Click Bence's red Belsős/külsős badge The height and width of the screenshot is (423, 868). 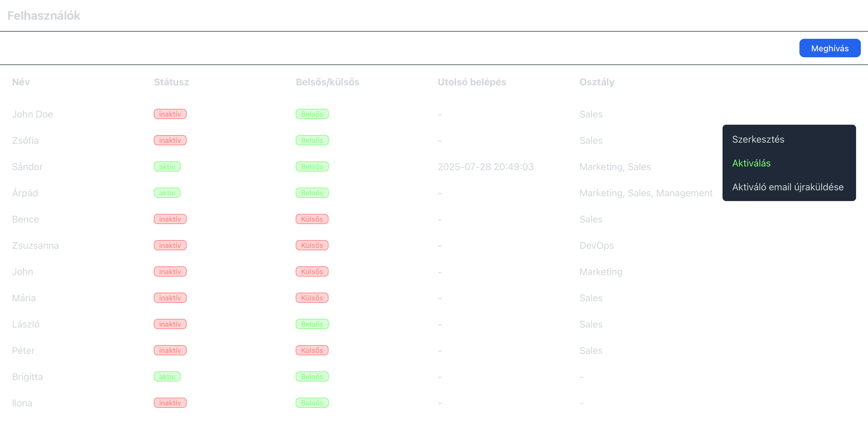point(312,219)
